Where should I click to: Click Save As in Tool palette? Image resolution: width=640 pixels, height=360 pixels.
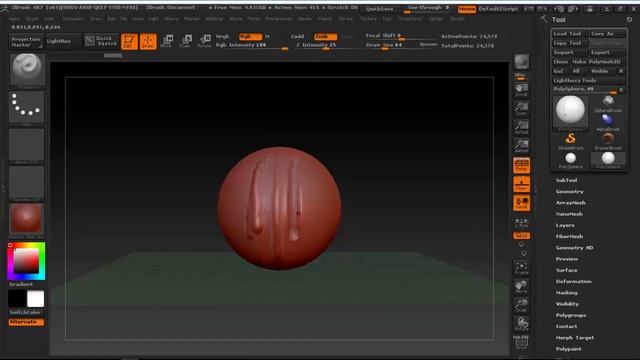608,33
